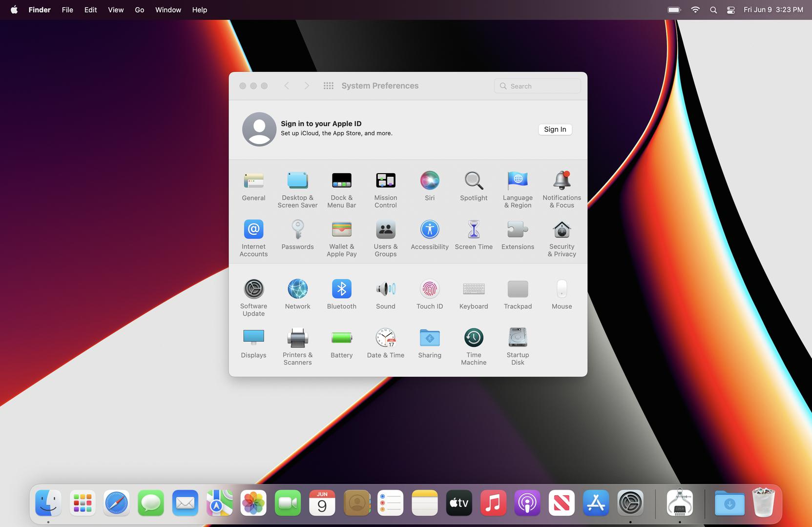Open Spotlight preferences

474,186
